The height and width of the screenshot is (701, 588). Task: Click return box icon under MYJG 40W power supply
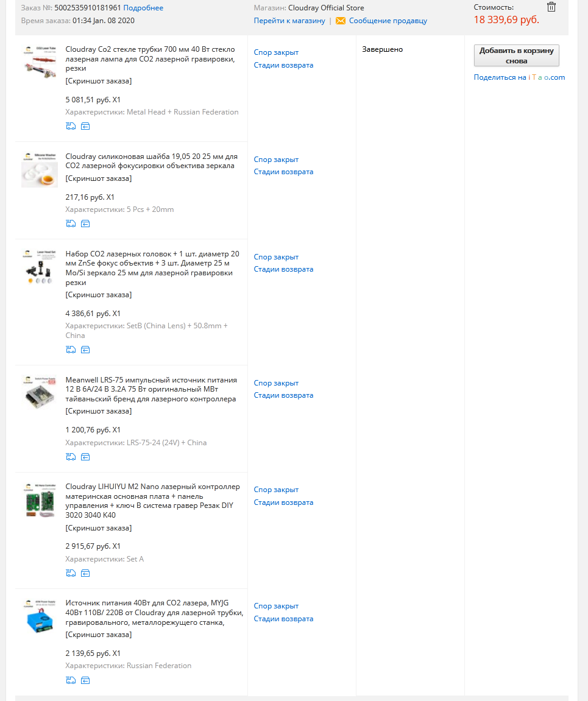point(85,680)
